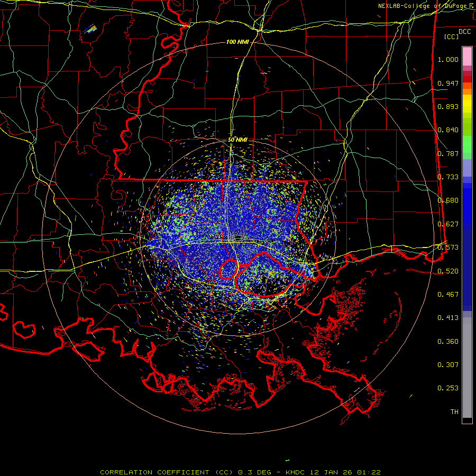Screen dimensions: 476x476
Task: Click the pink segment of the color bar
Action: [x=467, y=56]
